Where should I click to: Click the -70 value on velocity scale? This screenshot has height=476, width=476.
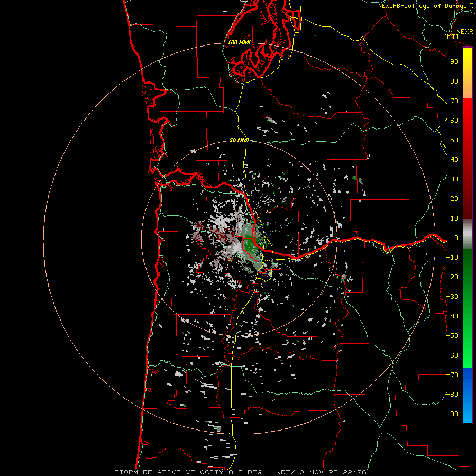point(452,375)
